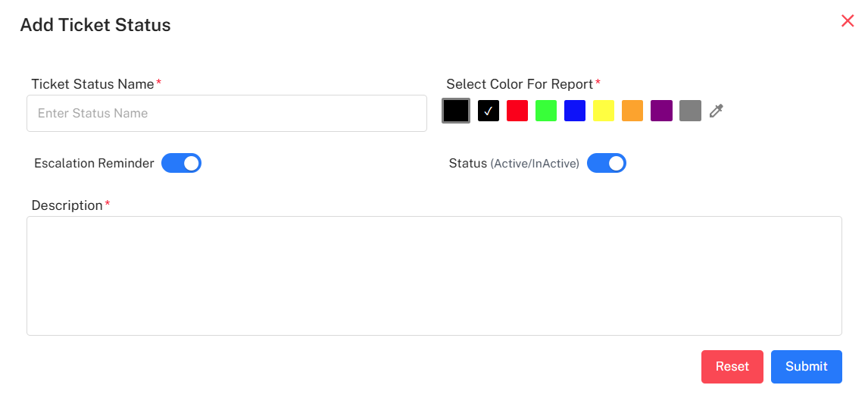Click the Add Ticket Status heading

95,25
